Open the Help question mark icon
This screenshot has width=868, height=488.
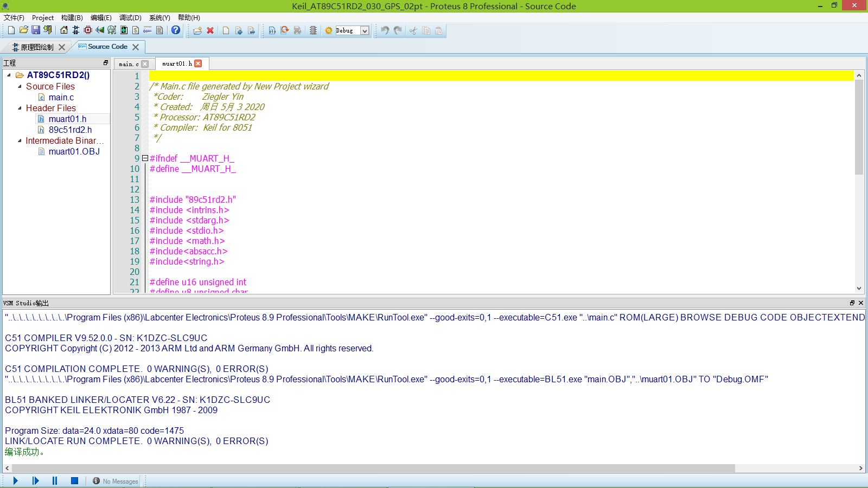[x=176, y=30]
